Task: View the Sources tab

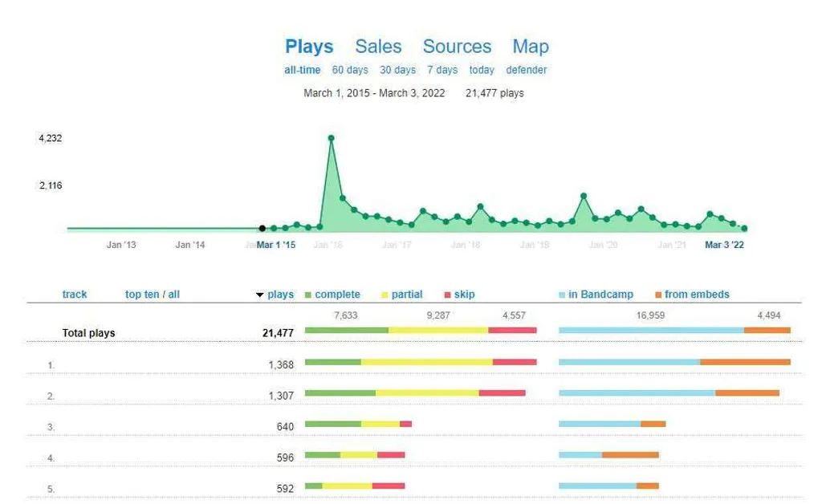Action: click(457, 47)
